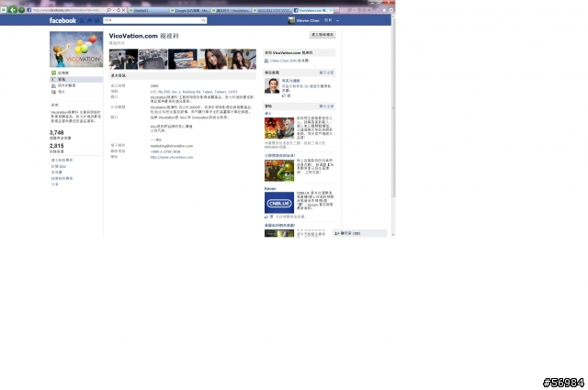Open the Keelung Rd. Taipei address link

(x=194, y=92)
